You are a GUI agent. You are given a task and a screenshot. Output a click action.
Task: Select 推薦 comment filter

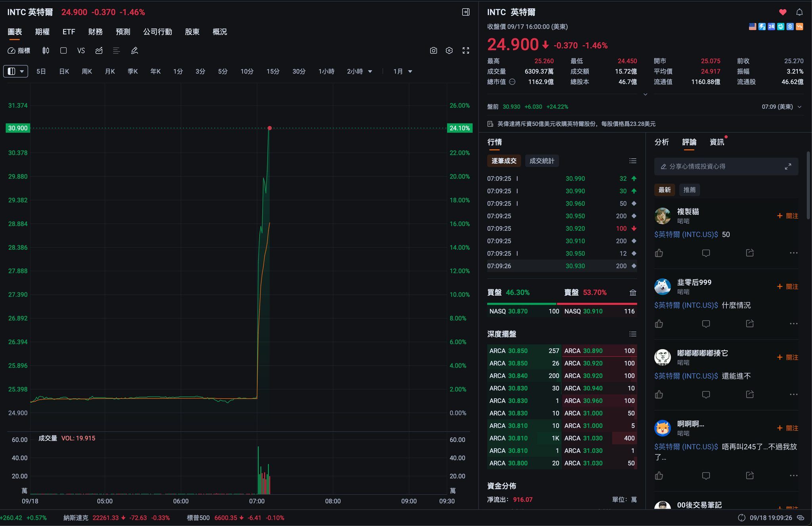(689, 190)
